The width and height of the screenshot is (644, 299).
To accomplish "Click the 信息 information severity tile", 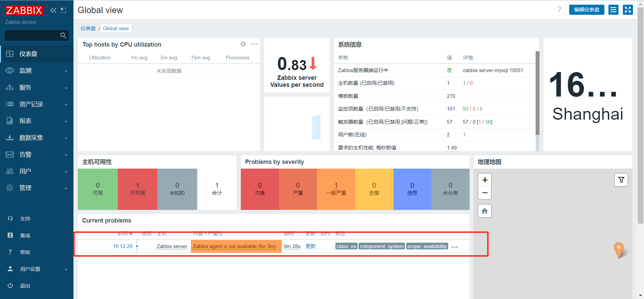I will 412,189.
